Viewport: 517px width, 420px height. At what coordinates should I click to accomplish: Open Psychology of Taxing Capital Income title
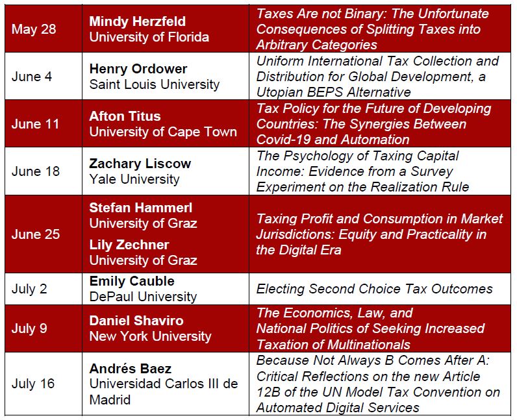point(362,171)
